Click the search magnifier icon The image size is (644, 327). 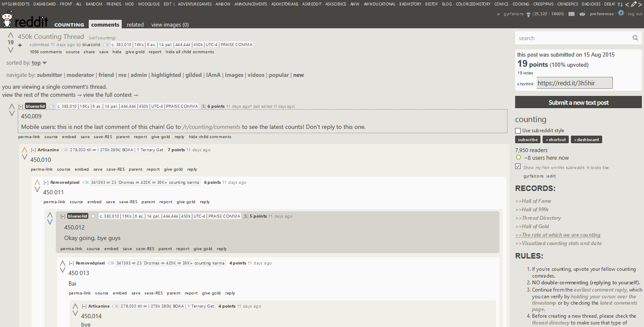tap(635, 38)
